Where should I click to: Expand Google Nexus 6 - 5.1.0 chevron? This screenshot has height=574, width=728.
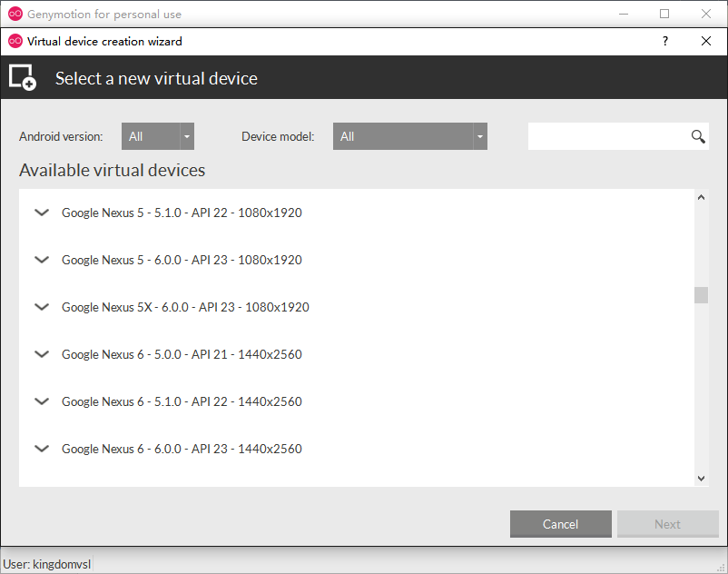point(41,401)
